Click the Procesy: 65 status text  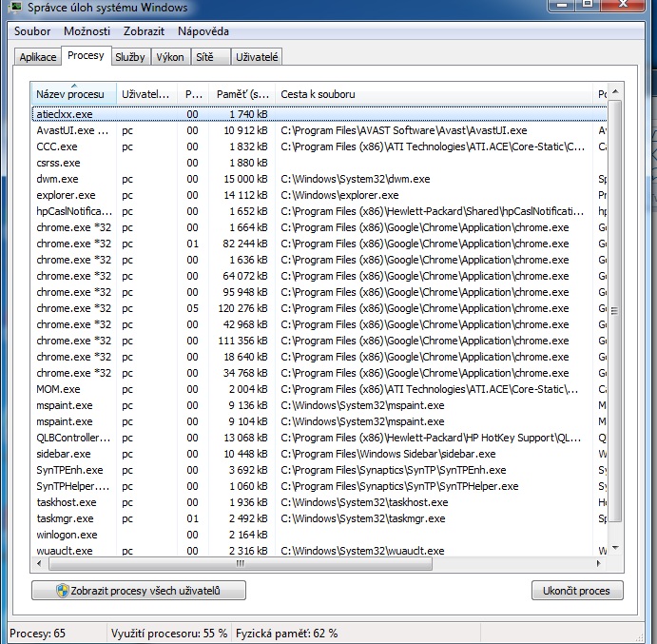[x=38, y=634]
